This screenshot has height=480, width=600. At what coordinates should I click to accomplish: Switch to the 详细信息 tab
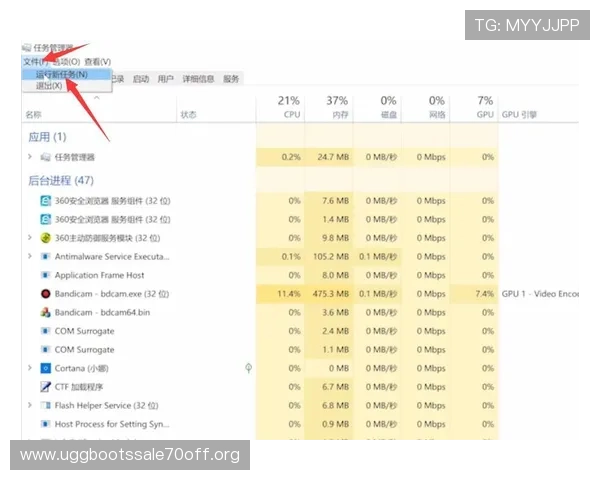tap(198, 79)
